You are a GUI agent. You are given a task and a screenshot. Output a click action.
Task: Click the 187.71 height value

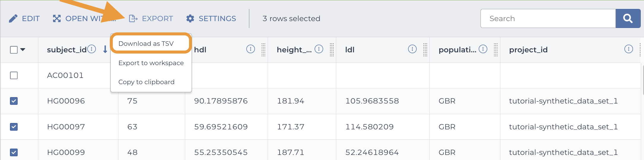291,152
